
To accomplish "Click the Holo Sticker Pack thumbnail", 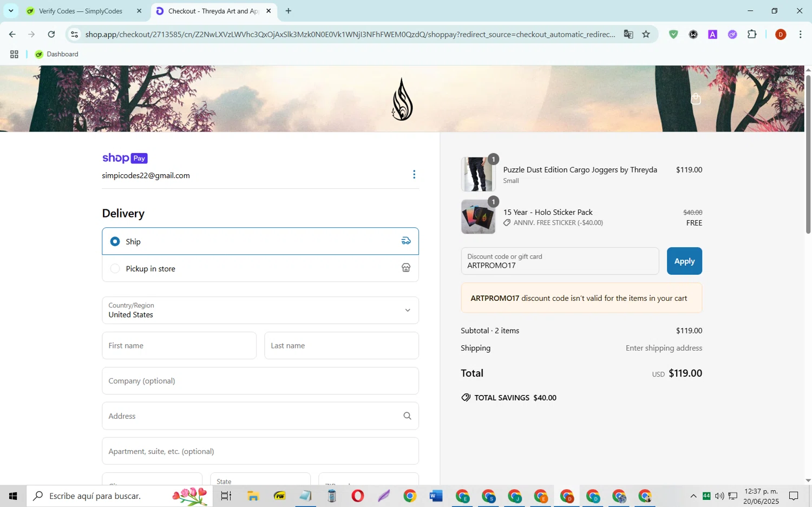I will (478, 217).
